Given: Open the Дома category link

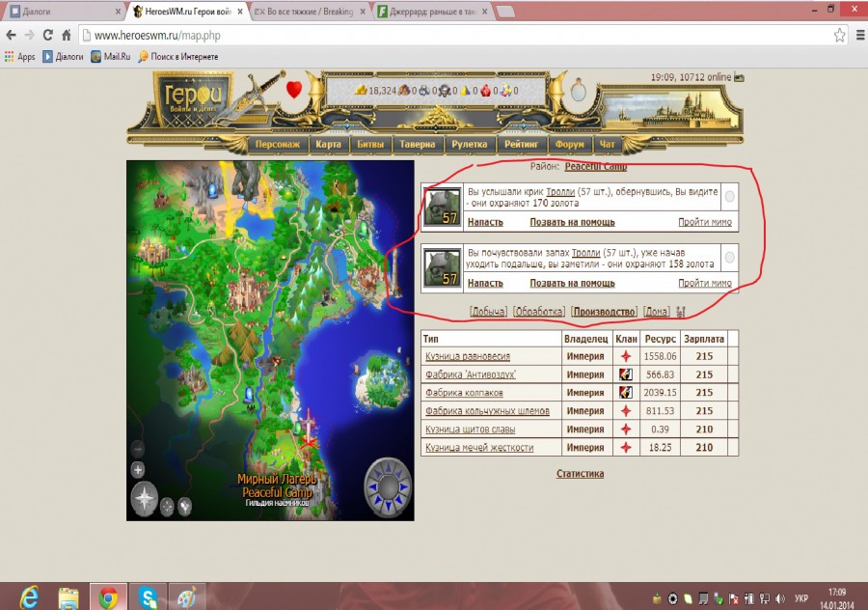Looking at the screenshot, I should [x=657, y=312].
